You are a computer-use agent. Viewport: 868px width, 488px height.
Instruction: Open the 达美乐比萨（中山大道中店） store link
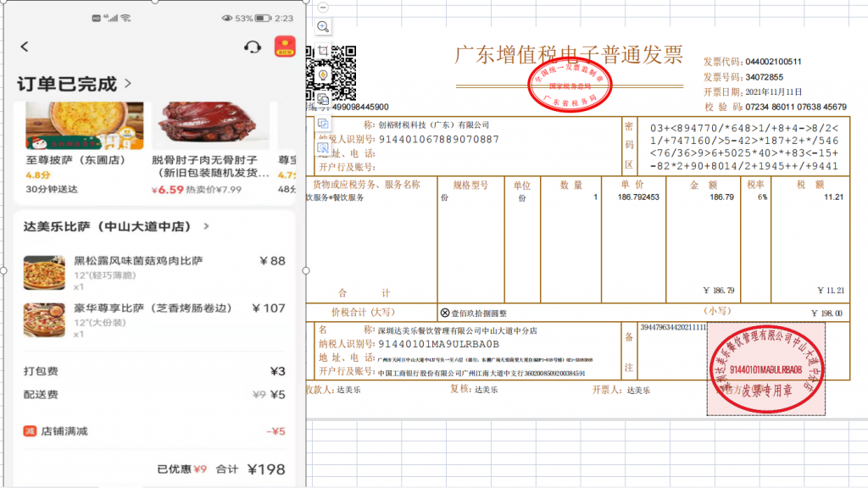pos(117,227)
